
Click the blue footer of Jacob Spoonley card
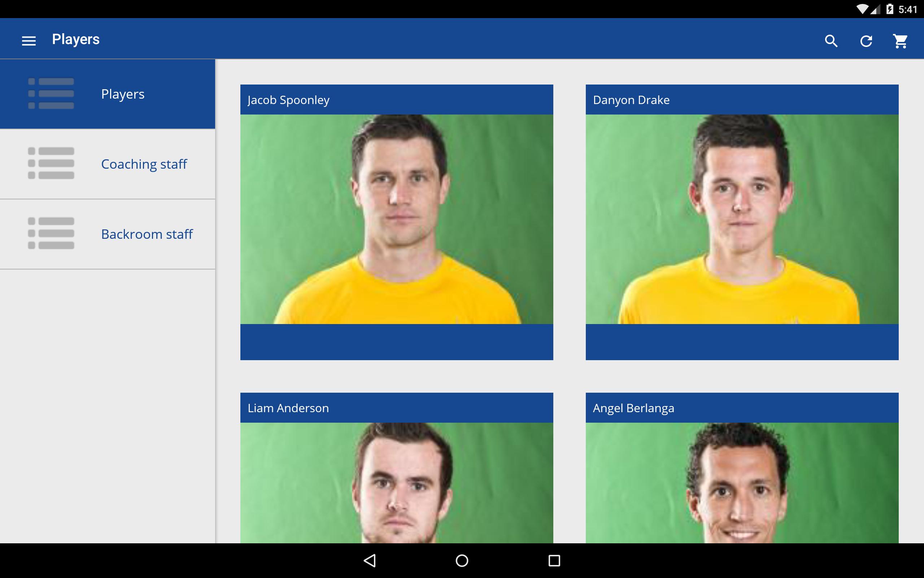coord(396,342)
